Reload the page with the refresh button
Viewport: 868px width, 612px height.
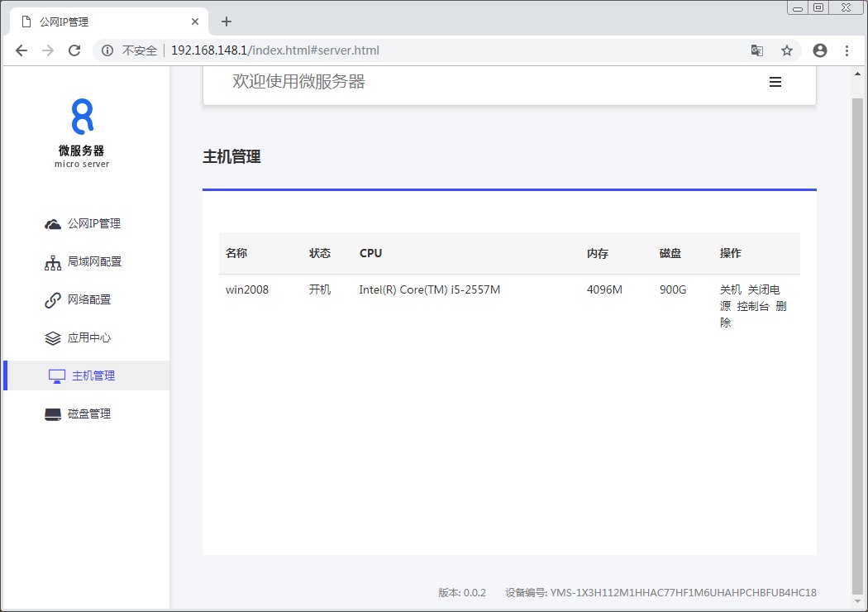point(74,50)
